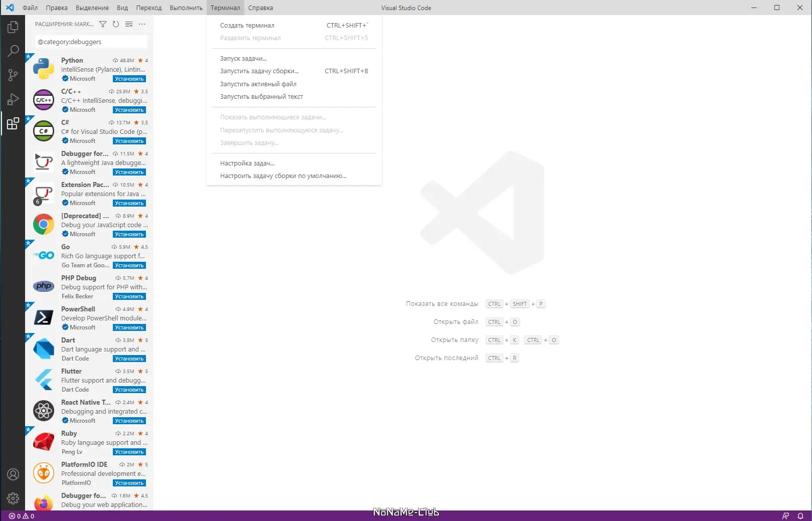The width and height of the screenshot is (812, 521).
Task: Click the PlatformIO IDE extension icon
Action: [x=44, y=473]
